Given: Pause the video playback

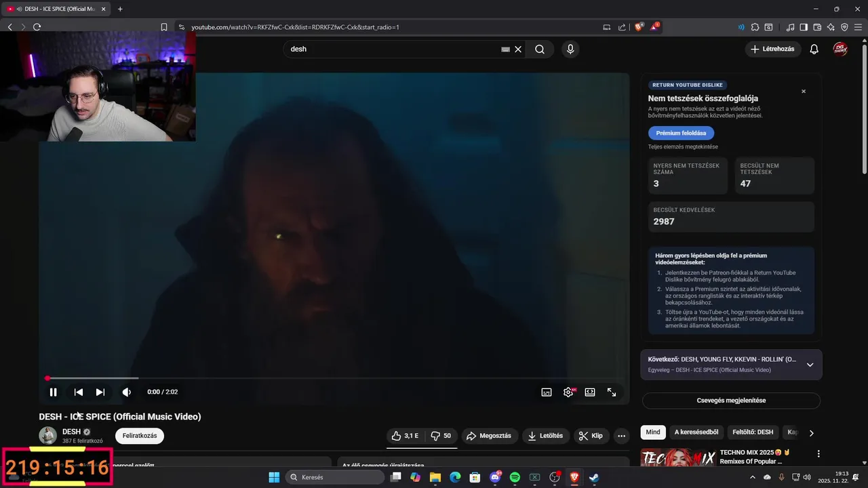Looking at the screenshot, I should (53, 392).
